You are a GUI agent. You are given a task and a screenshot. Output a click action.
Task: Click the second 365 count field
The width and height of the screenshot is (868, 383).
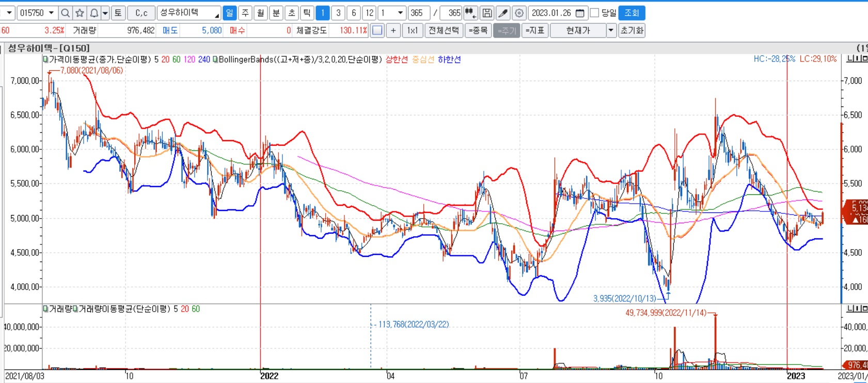(451, 13)
